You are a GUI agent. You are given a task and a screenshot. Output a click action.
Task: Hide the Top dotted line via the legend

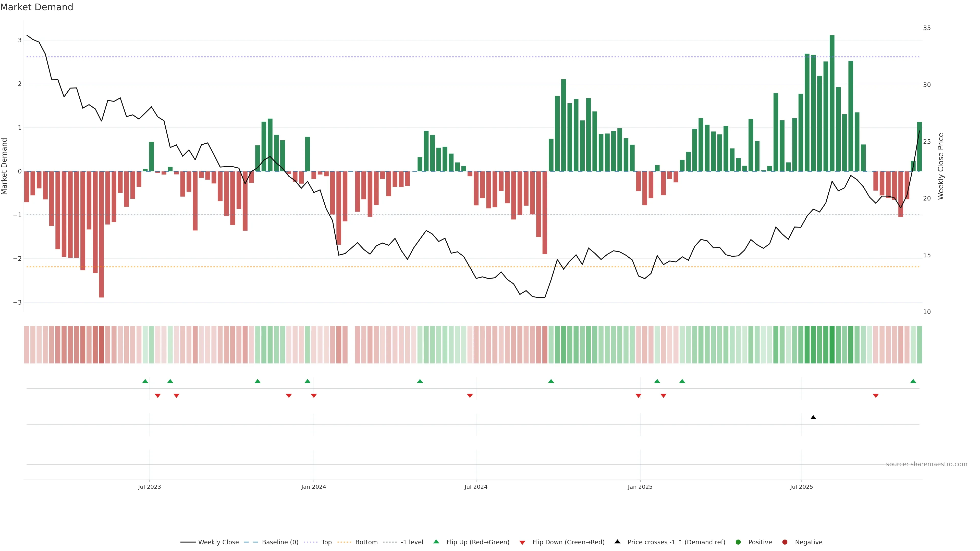[x=326, y=542]
